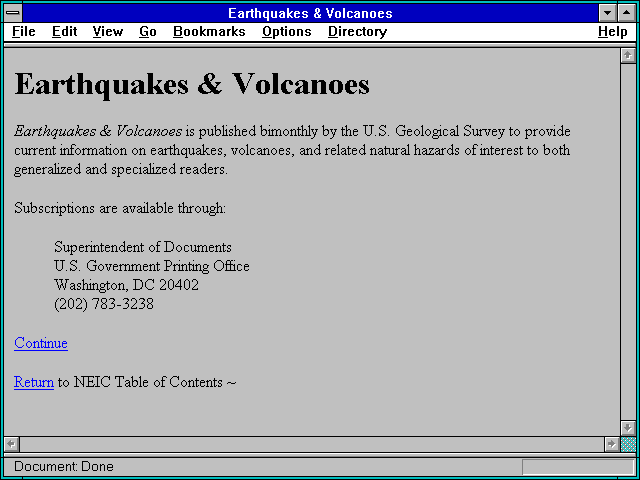
Task: Click the maximize up-arrow button in title bar
Action: click(x=627, y=13)
